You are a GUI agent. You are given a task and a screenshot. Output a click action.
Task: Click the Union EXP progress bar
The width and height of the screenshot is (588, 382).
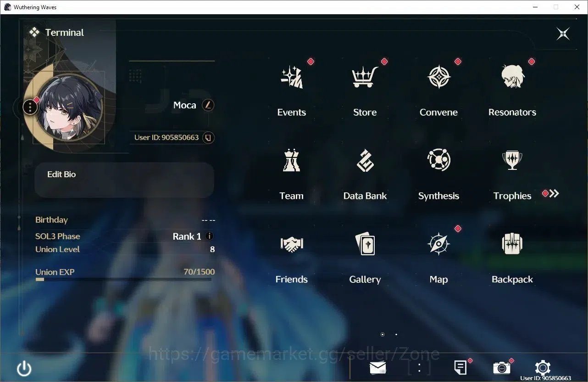click(123, 279)
